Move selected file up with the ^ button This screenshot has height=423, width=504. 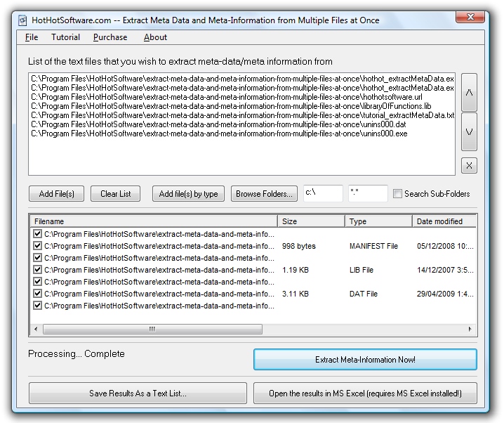(x=469, y=93)
